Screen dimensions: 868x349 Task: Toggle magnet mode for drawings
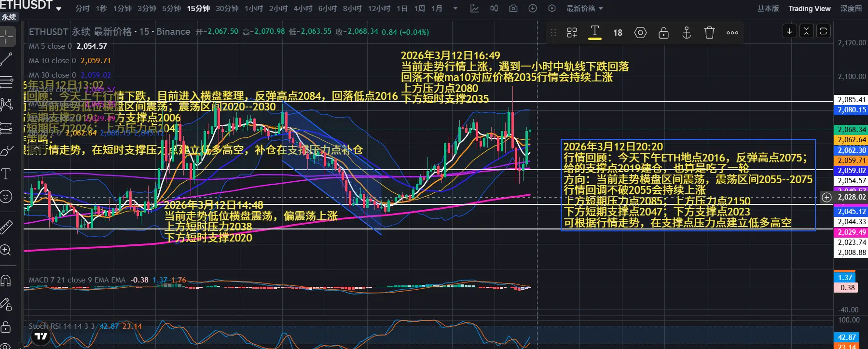6,280
